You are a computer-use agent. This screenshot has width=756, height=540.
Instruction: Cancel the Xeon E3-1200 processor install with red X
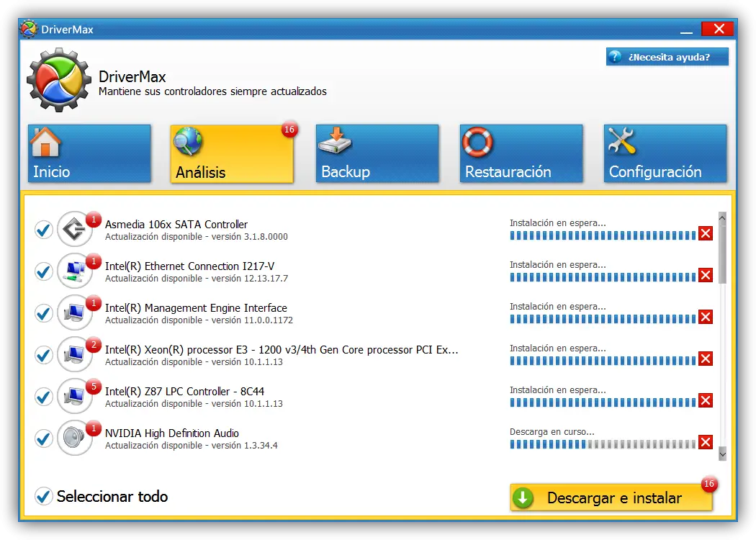coord(706,359)
